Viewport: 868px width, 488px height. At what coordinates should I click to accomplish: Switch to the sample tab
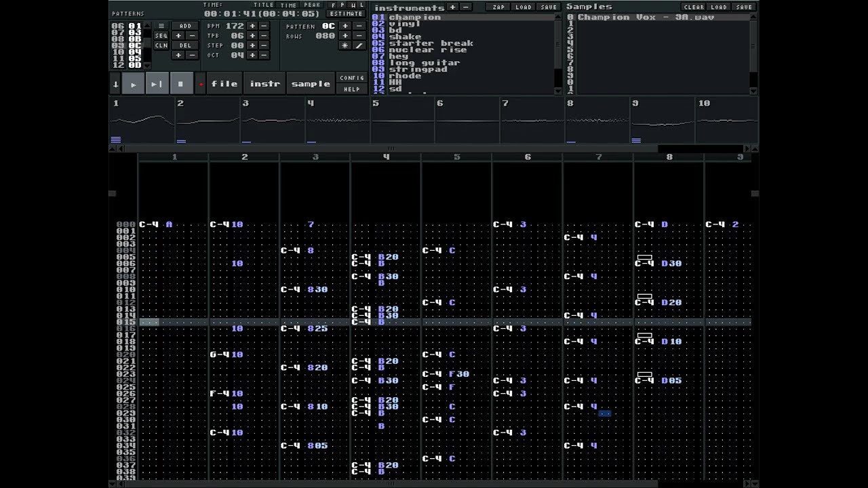pyautogui.click(x=311, y=84)
